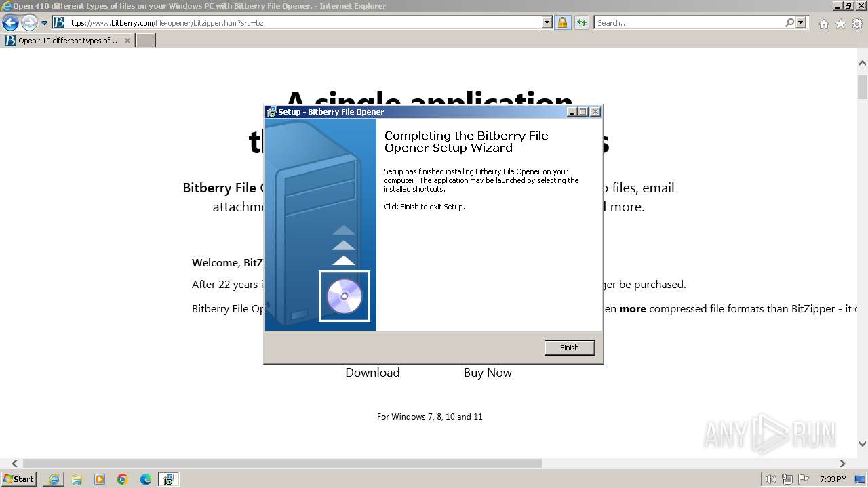The image size is (868, 488).
Task: Click the magnifier search icon
Action: pyautogui.click(x=789, y=22)
